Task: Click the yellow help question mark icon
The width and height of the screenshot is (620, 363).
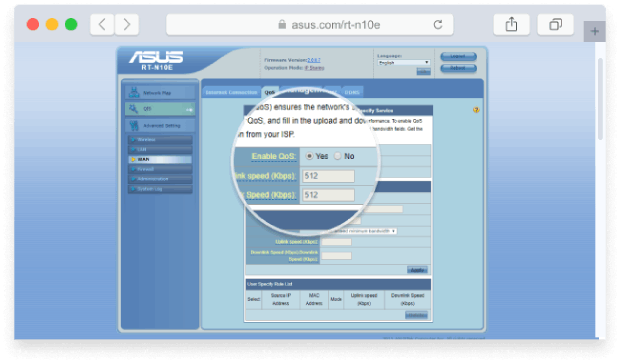Action: (476, 110)
